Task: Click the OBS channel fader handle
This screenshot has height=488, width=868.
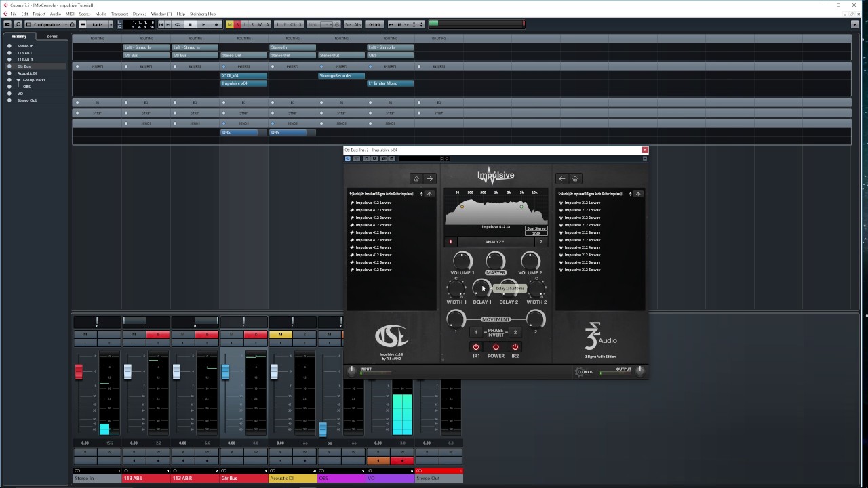Action: click(323, 430)
